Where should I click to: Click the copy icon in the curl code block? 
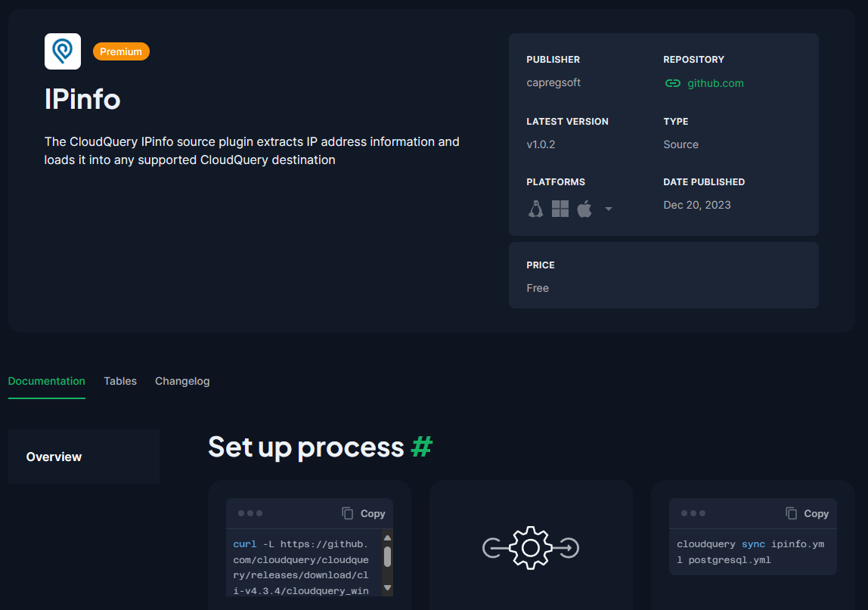point(348,513)
